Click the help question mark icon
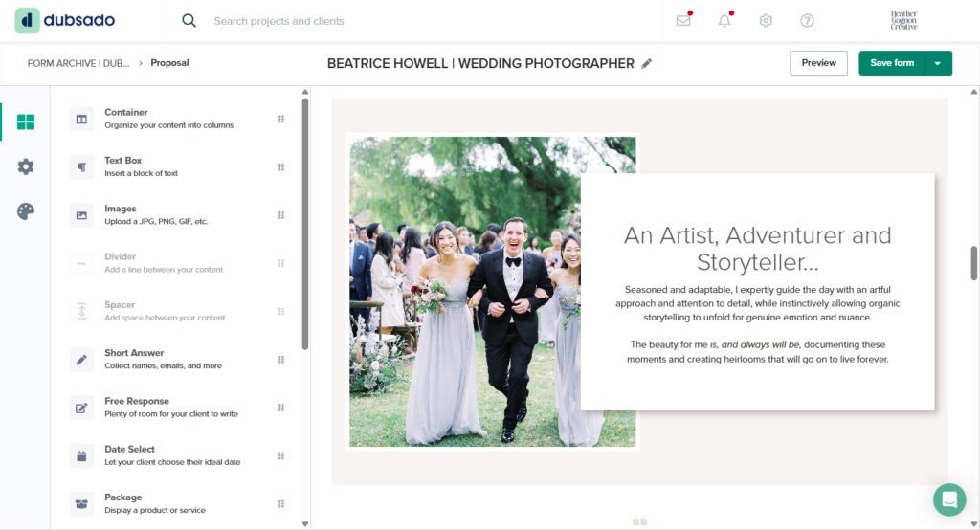Image resolution: width=980 pixels, height=530 pixels. click(x=807, y=20)
